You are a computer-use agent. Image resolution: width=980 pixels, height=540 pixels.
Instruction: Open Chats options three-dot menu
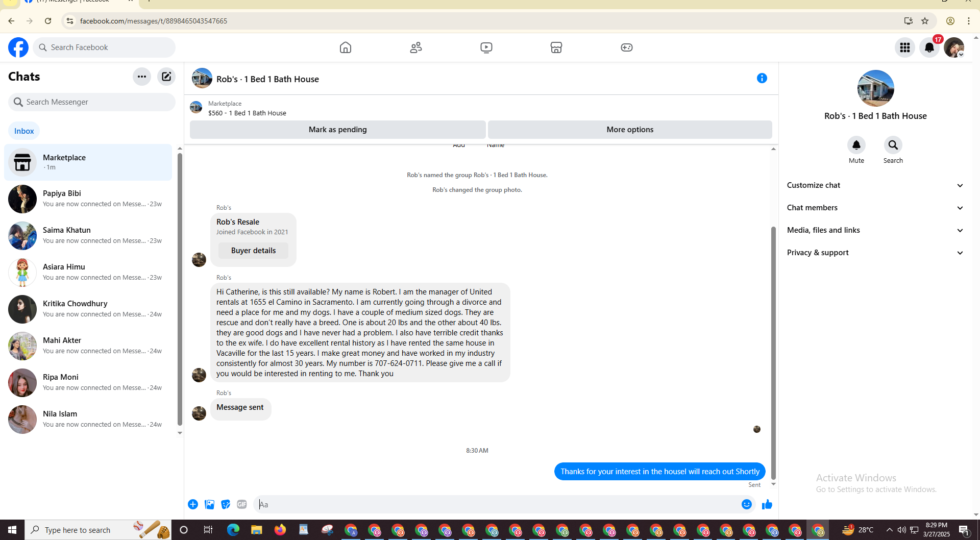(142, 77)
